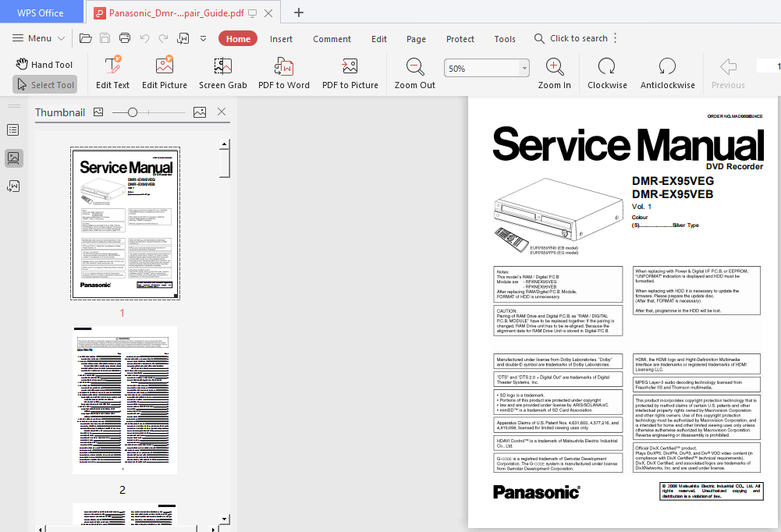Select the partially visible page 3 thumbnail
Image resolution: width=781 pixels, height=532 pixels.
click(125, 513)
